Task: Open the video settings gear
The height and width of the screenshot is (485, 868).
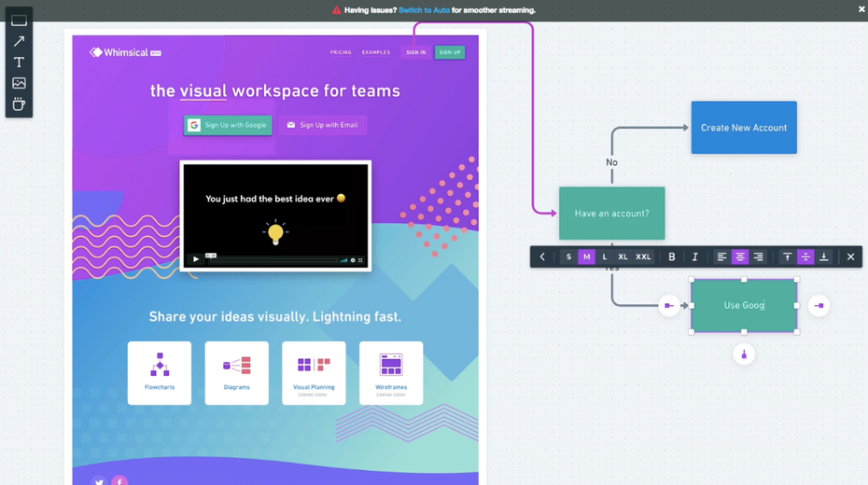Action: pos(353,260)
